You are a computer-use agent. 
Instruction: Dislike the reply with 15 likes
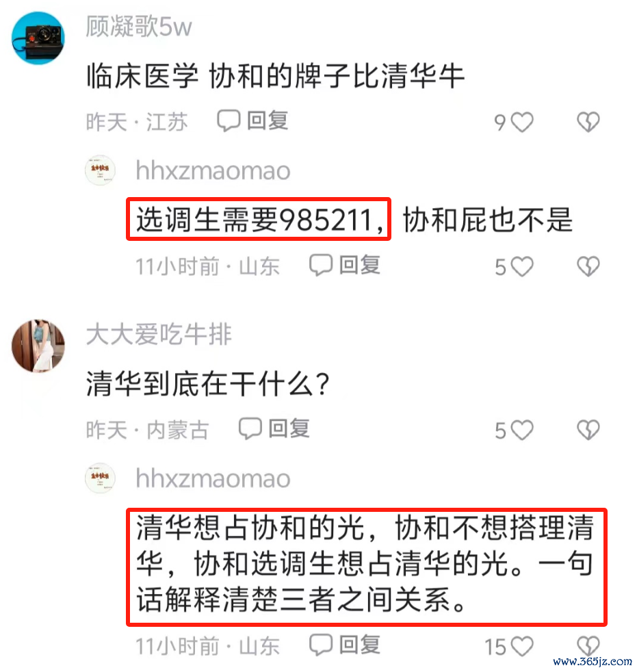click(x=588, y=645)
